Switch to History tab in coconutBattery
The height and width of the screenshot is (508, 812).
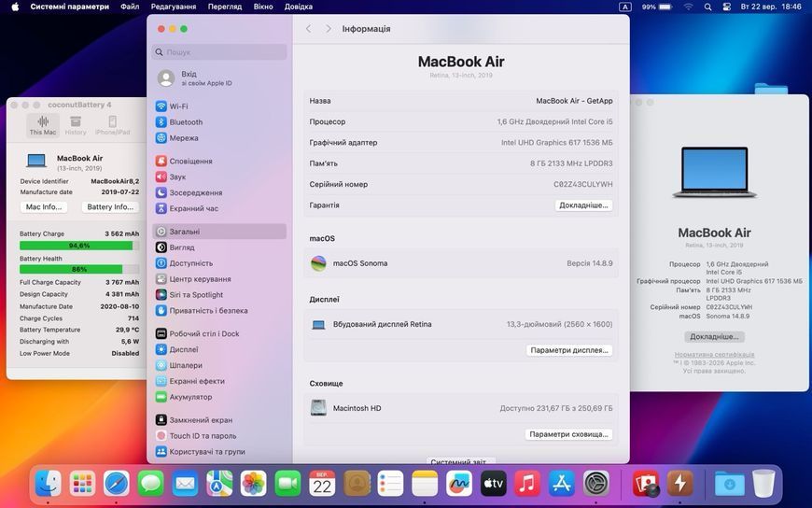pos(76,125)
